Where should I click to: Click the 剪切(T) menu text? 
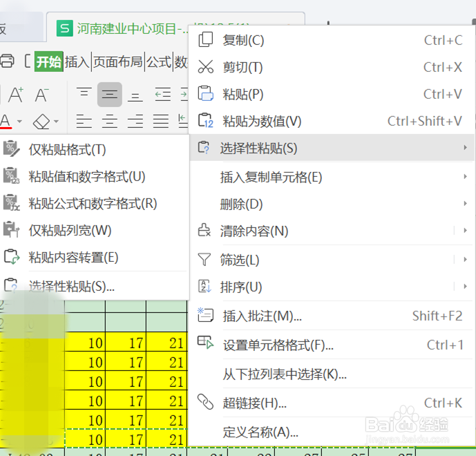[242, 68]
